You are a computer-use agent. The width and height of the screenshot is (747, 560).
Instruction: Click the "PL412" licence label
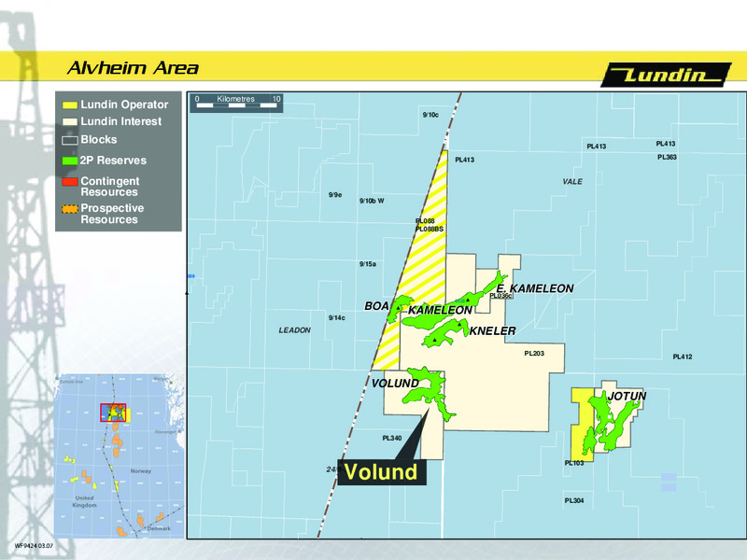pyautogui.click(x=683, y=357)
